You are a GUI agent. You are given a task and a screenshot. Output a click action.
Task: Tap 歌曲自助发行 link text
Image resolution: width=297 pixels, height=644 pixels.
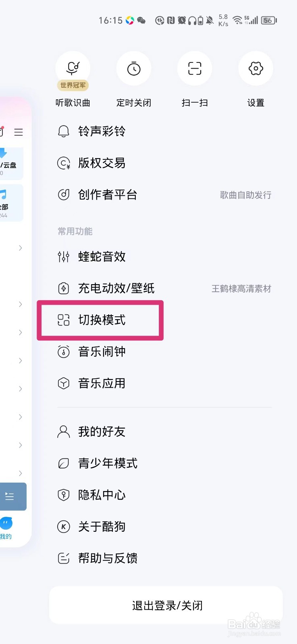coord(245,195)
